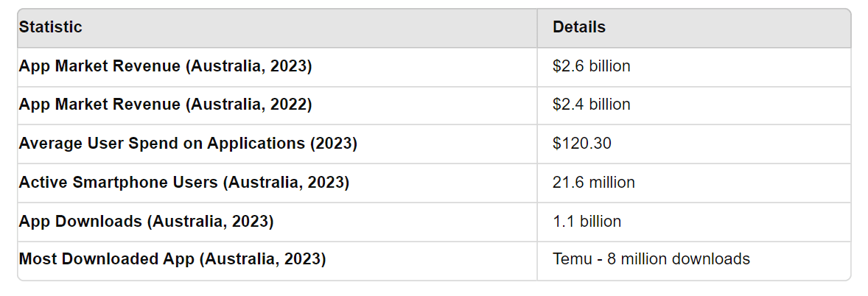Click the Most Downloaded App label

172,259
